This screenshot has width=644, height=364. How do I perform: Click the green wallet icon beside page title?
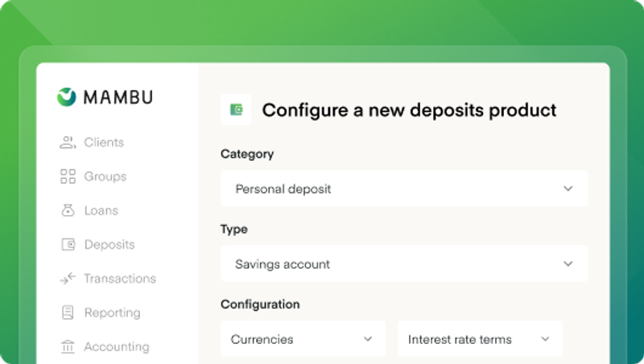tap(236, 110)
